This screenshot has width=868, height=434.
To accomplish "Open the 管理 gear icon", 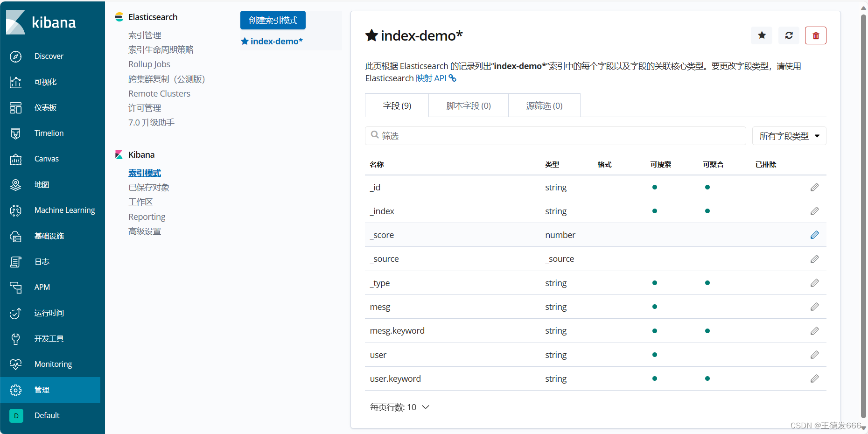I will [15, 390].
